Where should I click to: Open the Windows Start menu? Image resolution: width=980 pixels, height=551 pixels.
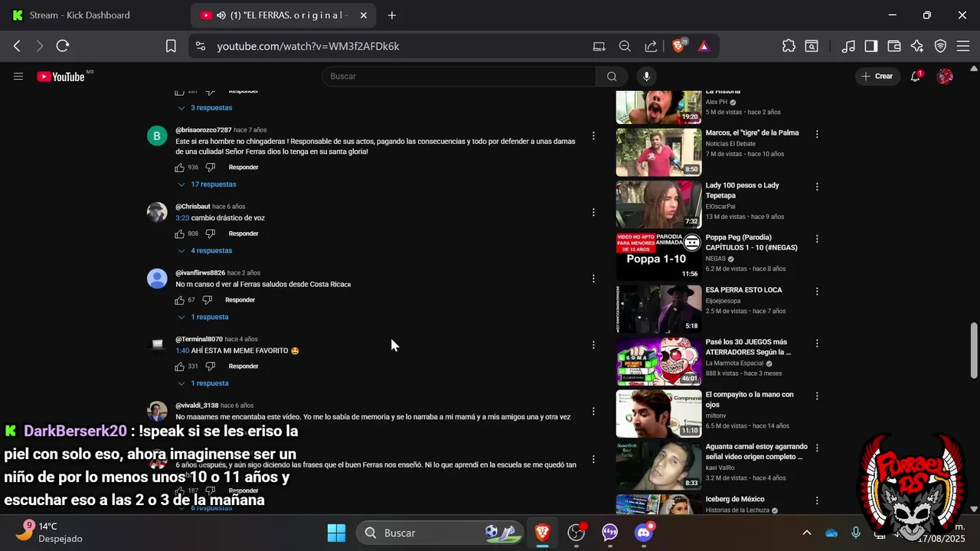(x=336, y=533)
